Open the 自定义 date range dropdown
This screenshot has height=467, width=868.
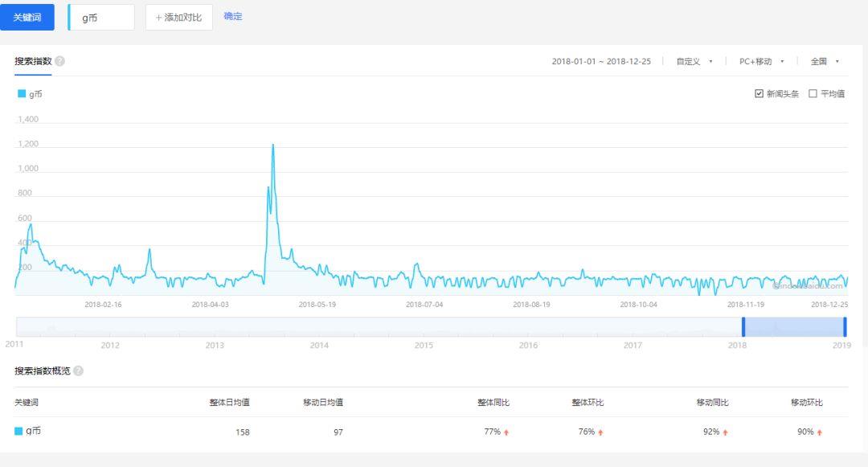point(694,61)
